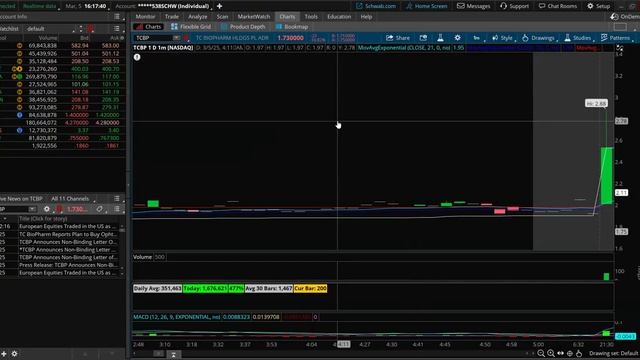Open Messages

[473, 6]
